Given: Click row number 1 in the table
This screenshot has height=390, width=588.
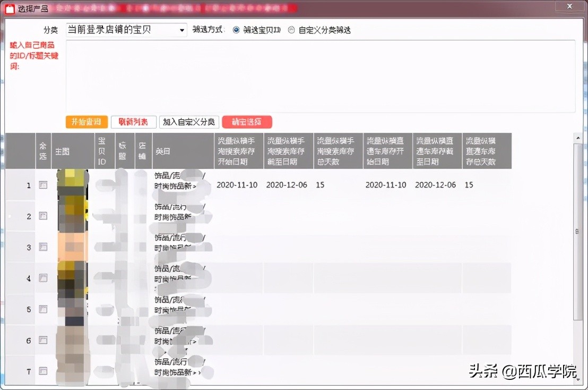Looking at the screenshot, I should tap(29, 185).
